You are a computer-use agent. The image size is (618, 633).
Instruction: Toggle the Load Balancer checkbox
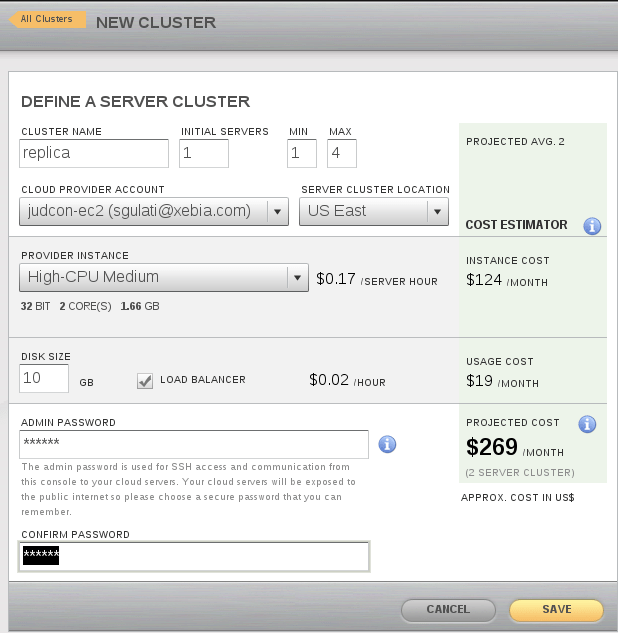click(145, 380)
